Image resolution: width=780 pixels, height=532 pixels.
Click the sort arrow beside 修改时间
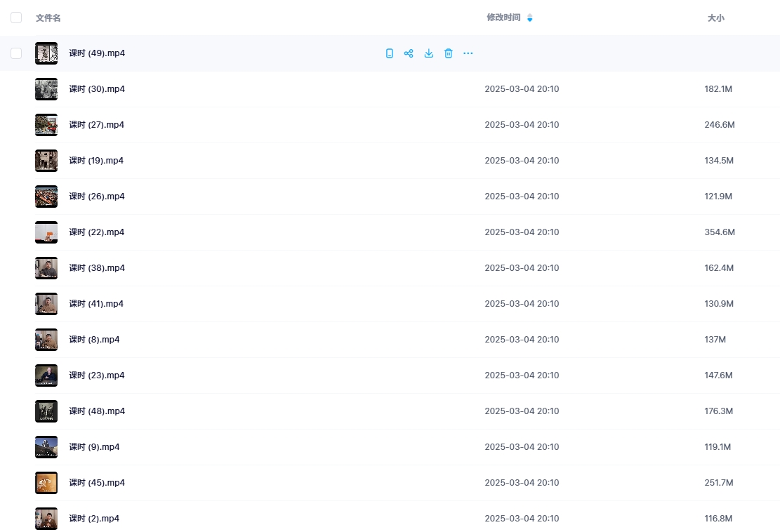[530, 18]
